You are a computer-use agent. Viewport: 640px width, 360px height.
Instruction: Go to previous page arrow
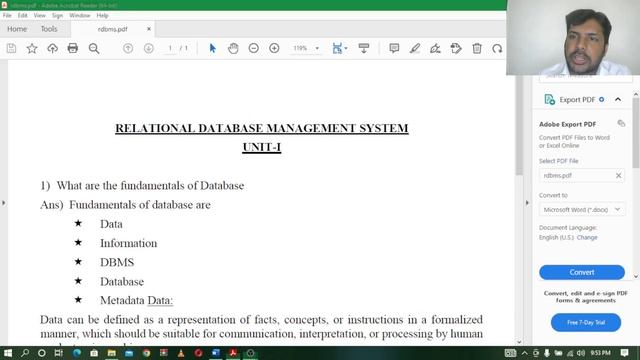(x=128, y=48)
